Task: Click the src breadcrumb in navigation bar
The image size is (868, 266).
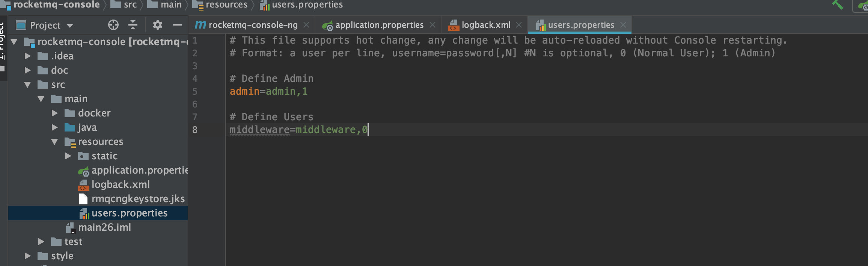Action: click(x=130, y=5)
